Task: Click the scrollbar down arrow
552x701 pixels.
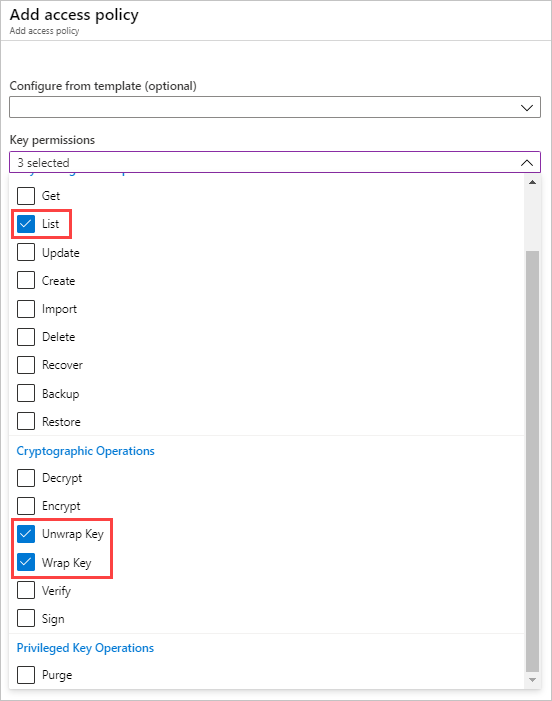Action: (532, 680)
